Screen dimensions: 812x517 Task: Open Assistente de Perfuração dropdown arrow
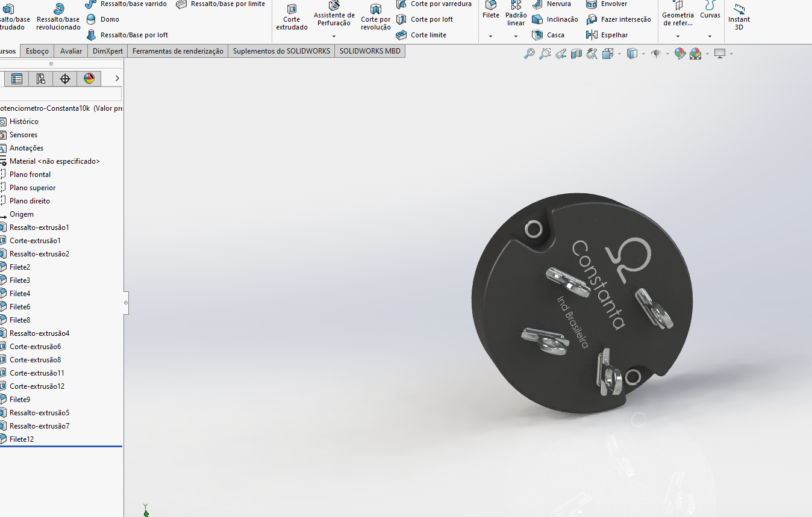[x=334, y=36]
